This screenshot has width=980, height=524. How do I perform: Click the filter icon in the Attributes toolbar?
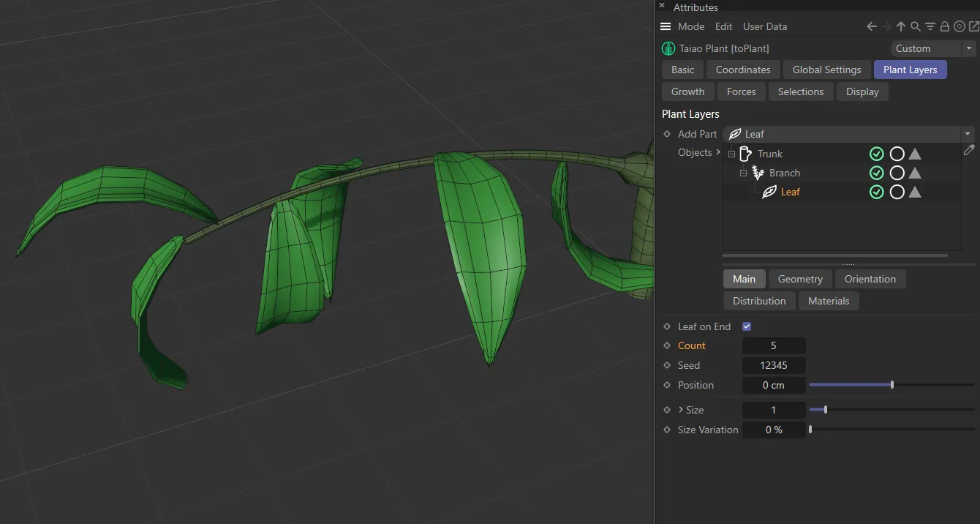coord(930,26)
